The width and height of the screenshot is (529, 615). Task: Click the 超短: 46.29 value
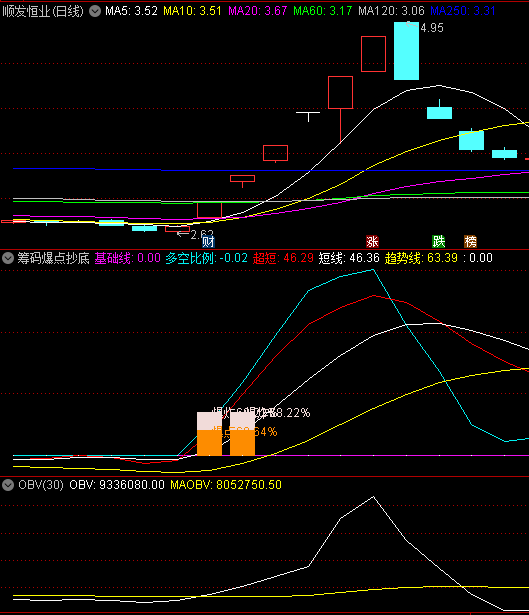coord(283,258)
